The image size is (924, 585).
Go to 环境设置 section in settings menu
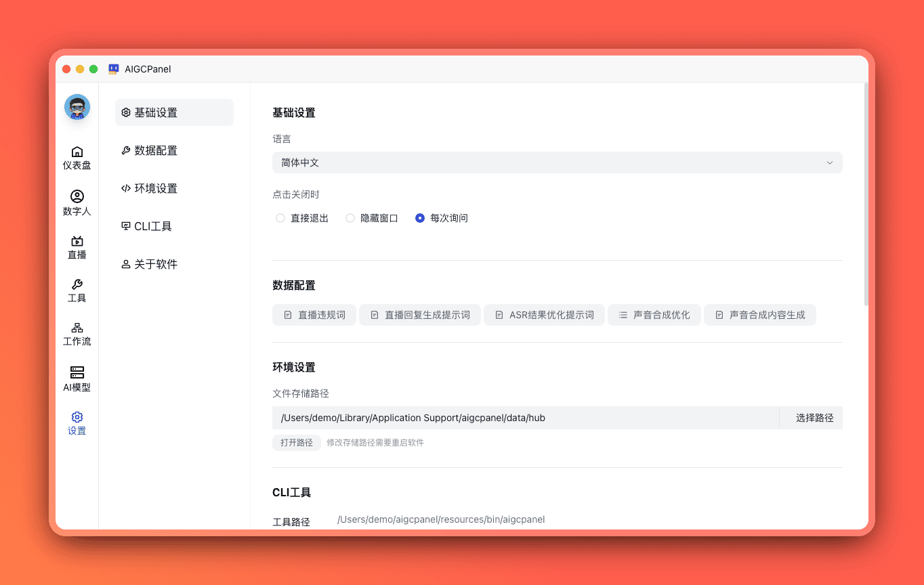pos(174,188)
